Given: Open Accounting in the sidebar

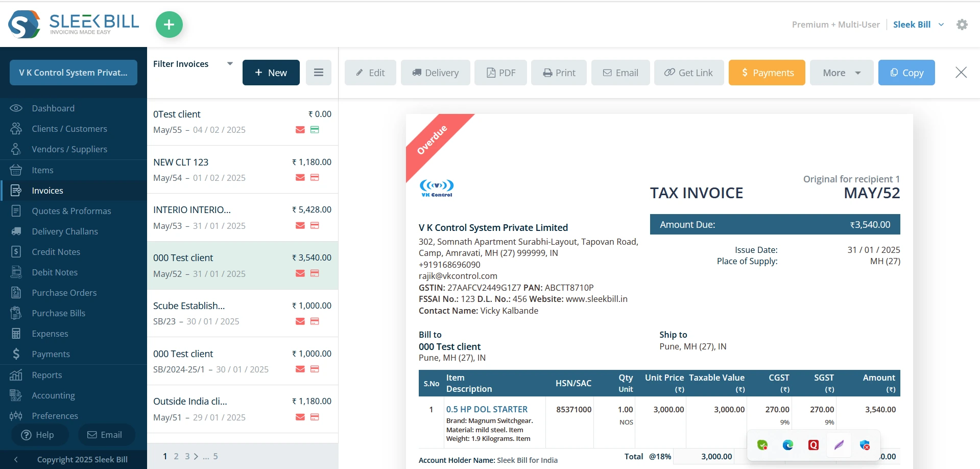Looking at the screenshot, I should coord(74,395).
